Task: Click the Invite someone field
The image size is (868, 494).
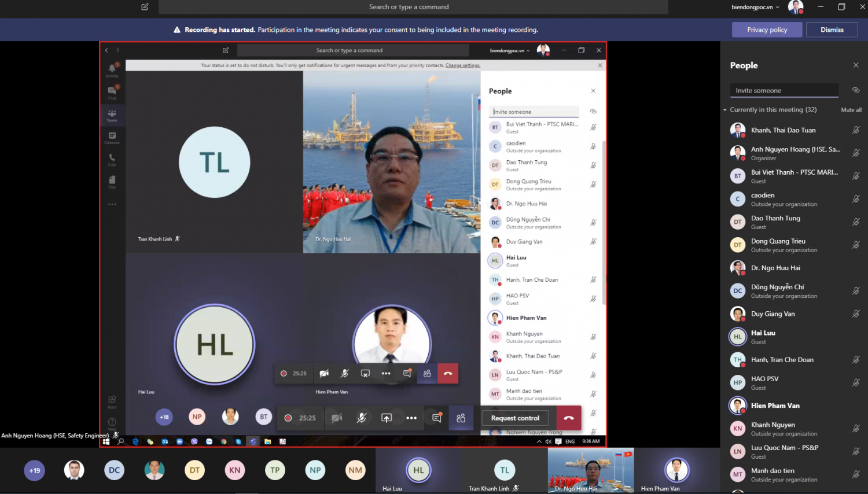Action: point(784,90)
